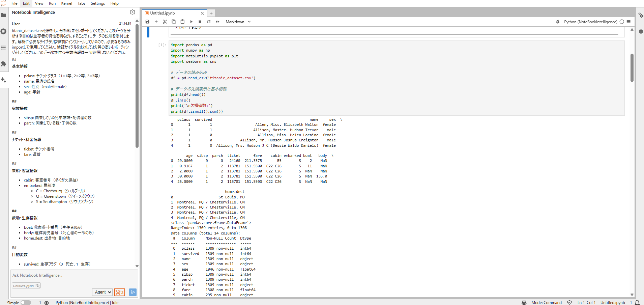Save the notebook with disk icon
The width and height of the screenshot is (644, 305).
[147, 22]
